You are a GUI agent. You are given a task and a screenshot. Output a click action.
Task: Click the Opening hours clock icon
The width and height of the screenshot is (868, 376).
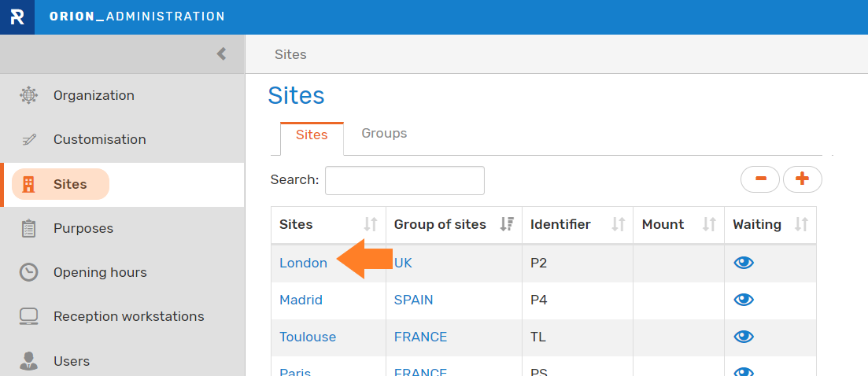tap(28, 272)
